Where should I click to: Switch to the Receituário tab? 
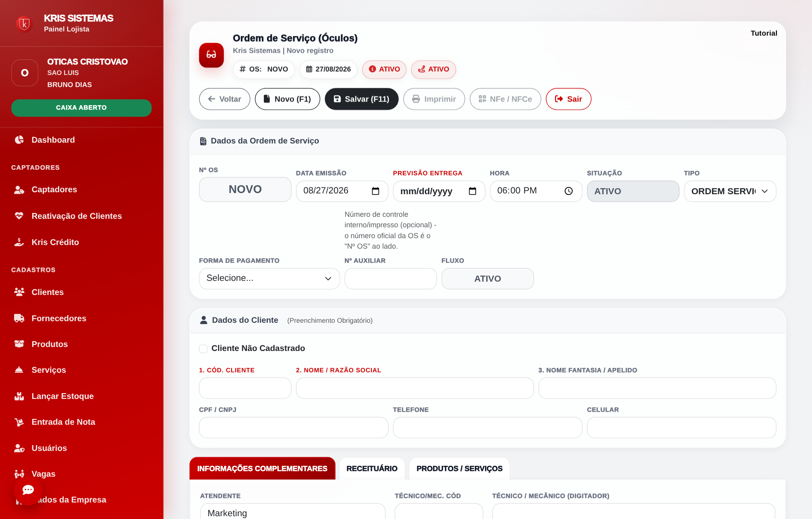372,468
